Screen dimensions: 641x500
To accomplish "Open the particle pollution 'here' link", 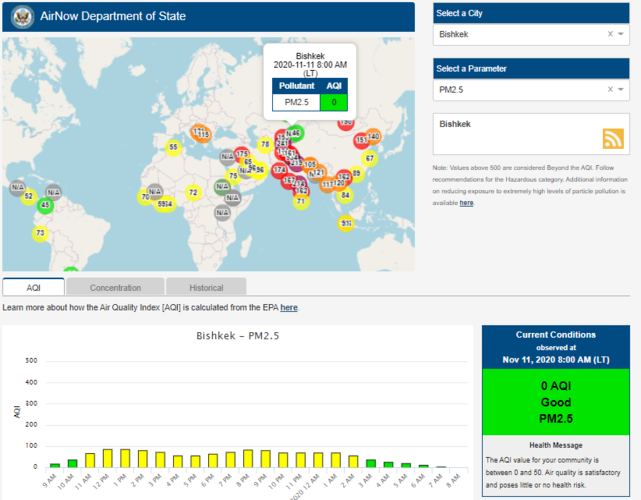I will pyautogui.click(x=466, y=202).
